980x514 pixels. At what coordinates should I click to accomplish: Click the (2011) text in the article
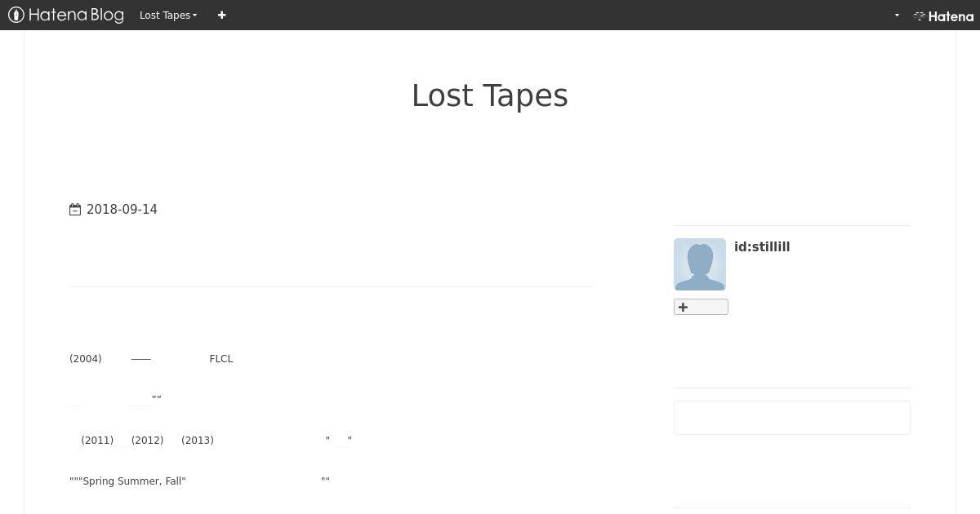[97, 441]
